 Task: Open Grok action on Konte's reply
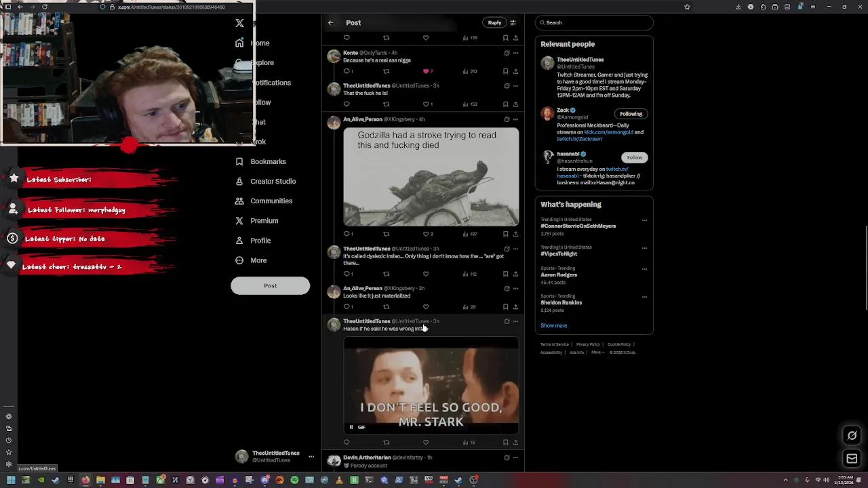[x=507, y=53]
